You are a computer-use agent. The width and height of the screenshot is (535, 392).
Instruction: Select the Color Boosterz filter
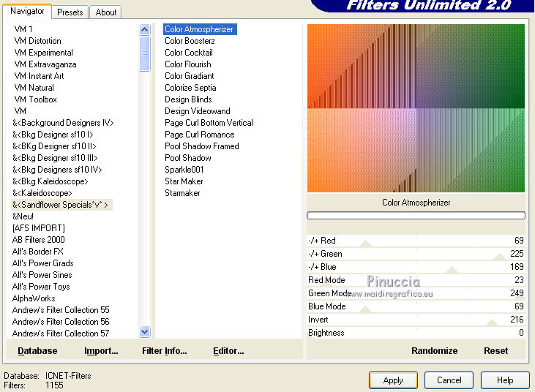coord(190,41)
